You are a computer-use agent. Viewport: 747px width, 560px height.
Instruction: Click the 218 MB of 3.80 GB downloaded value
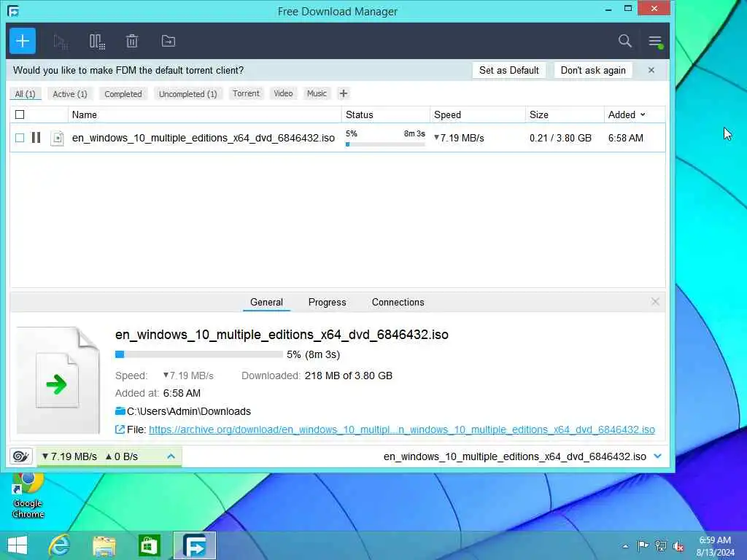(348, 376)
